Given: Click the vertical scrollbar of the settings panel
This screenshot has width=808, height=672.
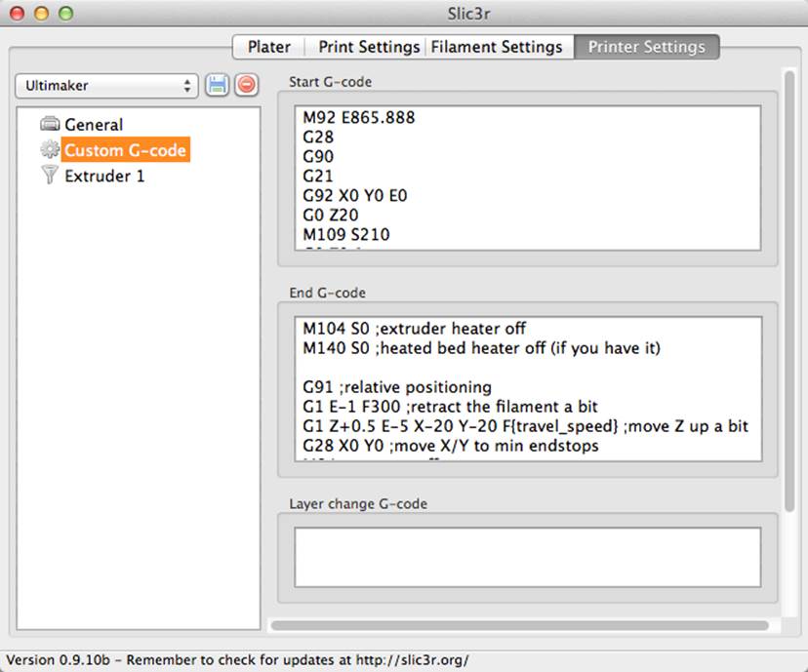Looking at the screenshot, I should pyautogui.click(x=789, y=291).
